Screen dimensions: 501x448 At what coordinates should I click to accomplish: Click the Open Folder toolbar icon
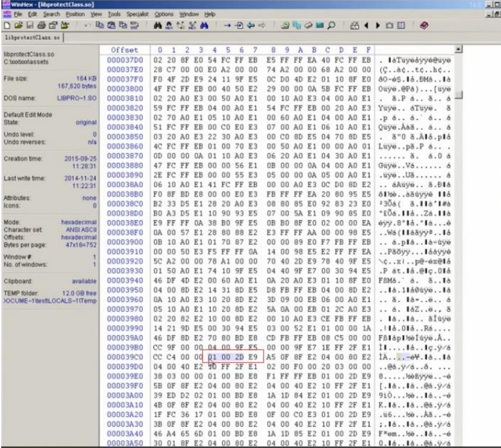point(65,25)
